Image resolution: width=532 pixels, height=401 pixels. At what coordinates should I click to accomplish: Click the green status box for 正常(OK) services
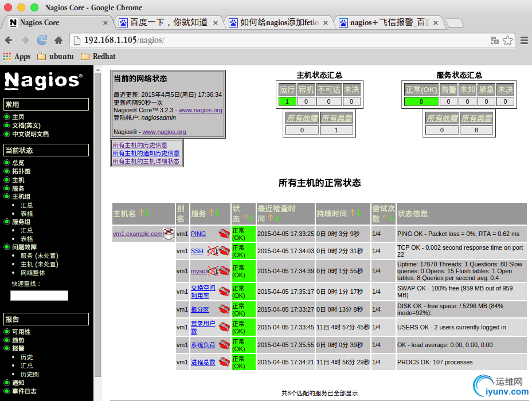421,101
